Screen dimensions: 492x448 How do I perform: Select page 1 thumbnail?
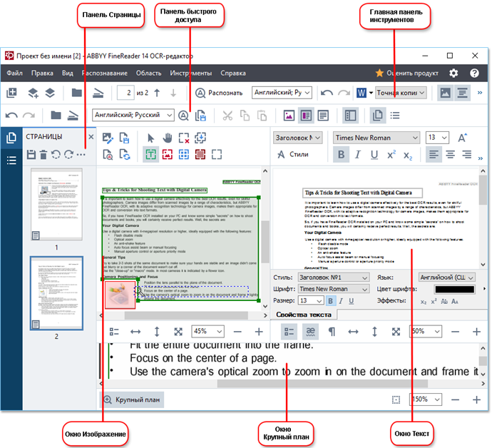click(56, 204)
